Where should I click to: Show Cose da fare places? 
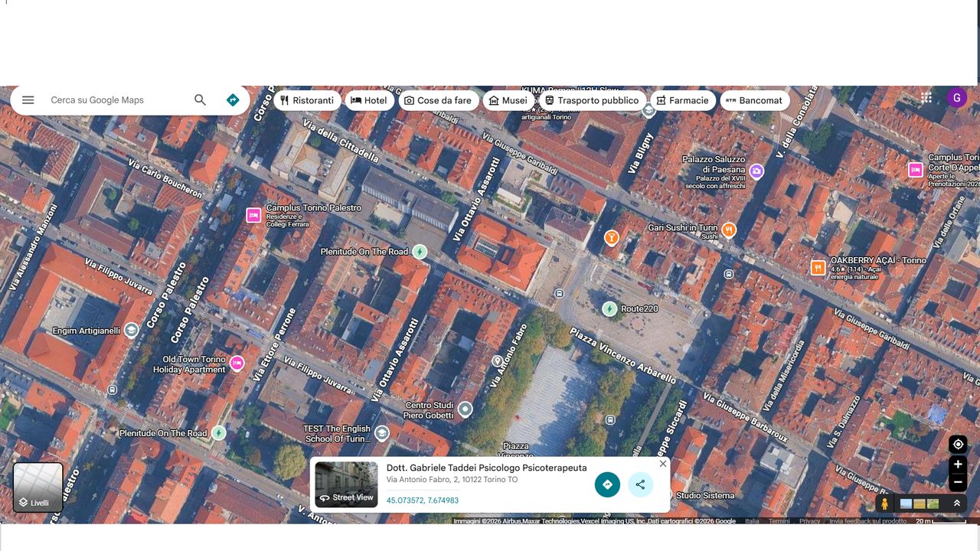point(439,100)
